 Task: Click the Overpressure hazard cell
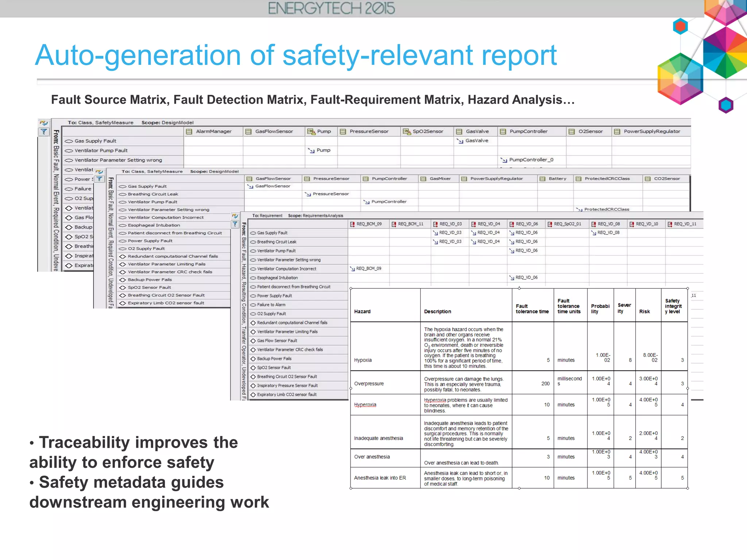(x=385, y=383)
